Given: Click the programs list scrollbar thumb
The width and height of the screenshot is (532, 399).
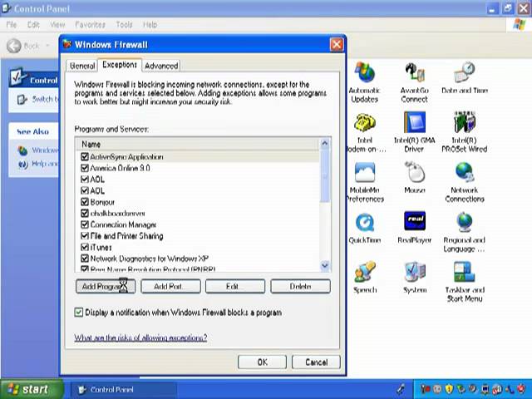Looking at the screenshot, I should point(325,176).
